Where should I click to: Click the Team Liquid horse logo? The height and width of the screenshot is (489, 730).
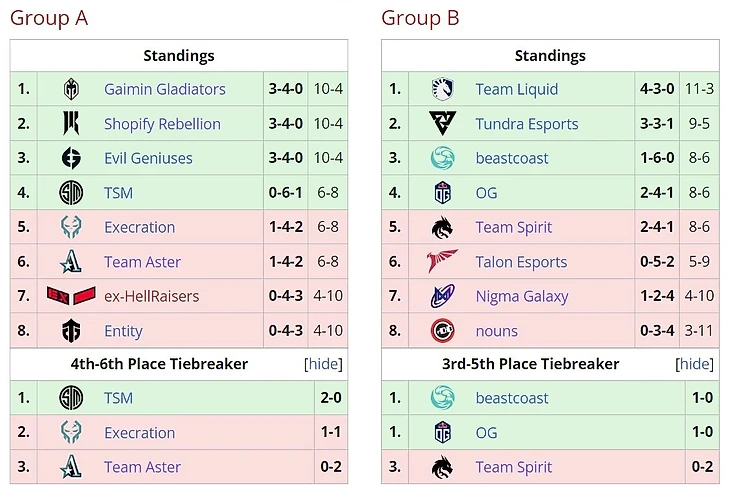click(442, 89)
